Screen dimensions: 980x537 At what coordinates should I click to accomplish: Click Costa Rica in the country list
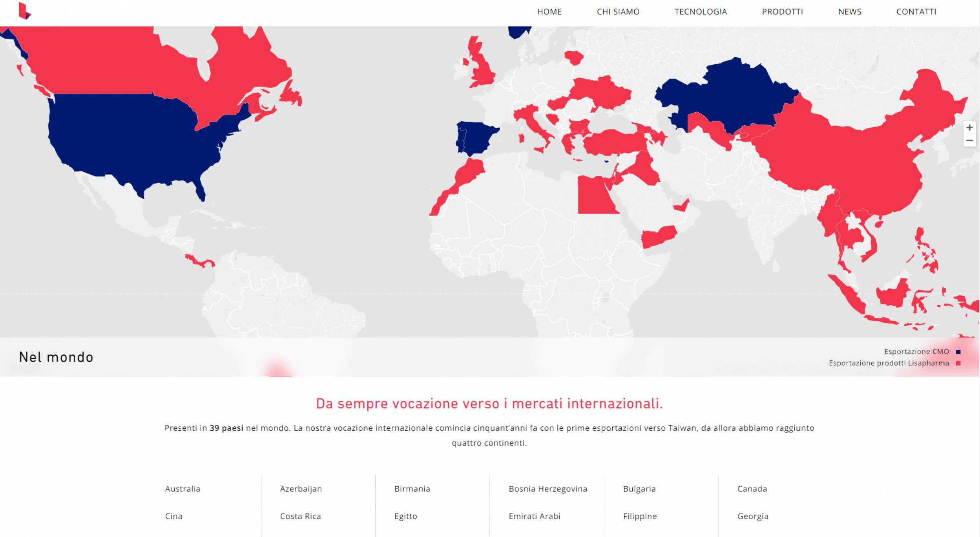pos(300,516)
